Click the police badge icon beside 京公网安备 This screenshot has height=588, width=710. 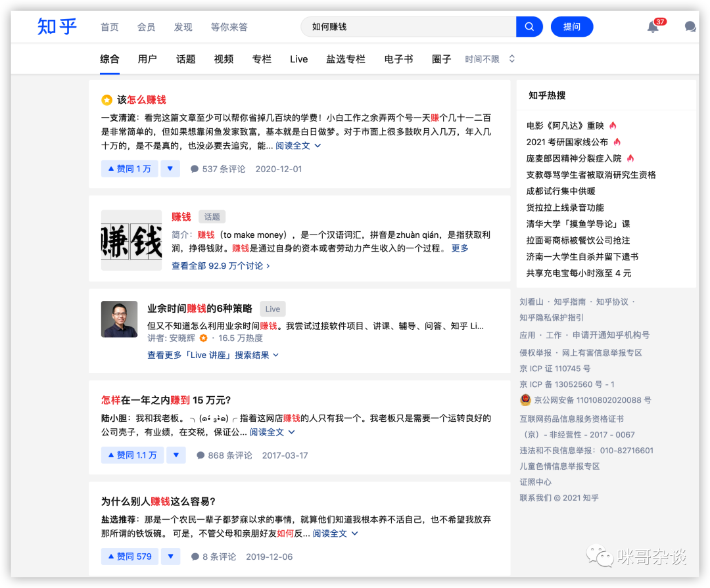[525, 400]
